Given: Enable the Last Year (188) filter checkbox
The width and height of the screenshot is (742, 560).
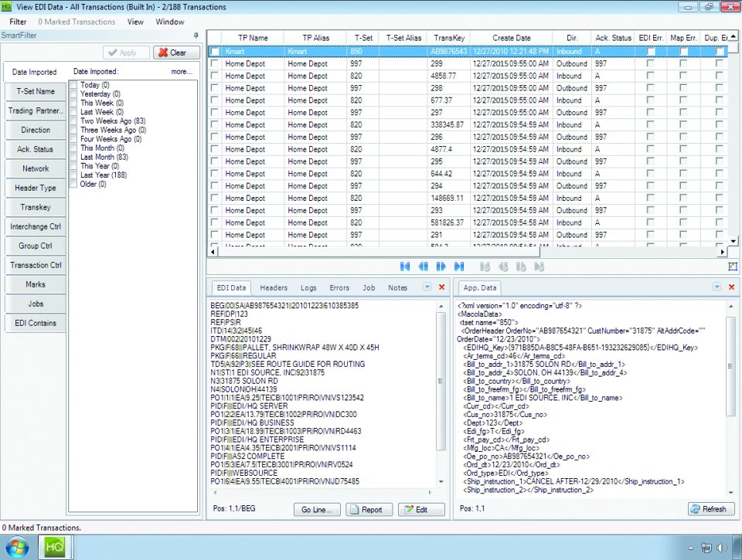Looking at the screenshot, I should [74, 175].
